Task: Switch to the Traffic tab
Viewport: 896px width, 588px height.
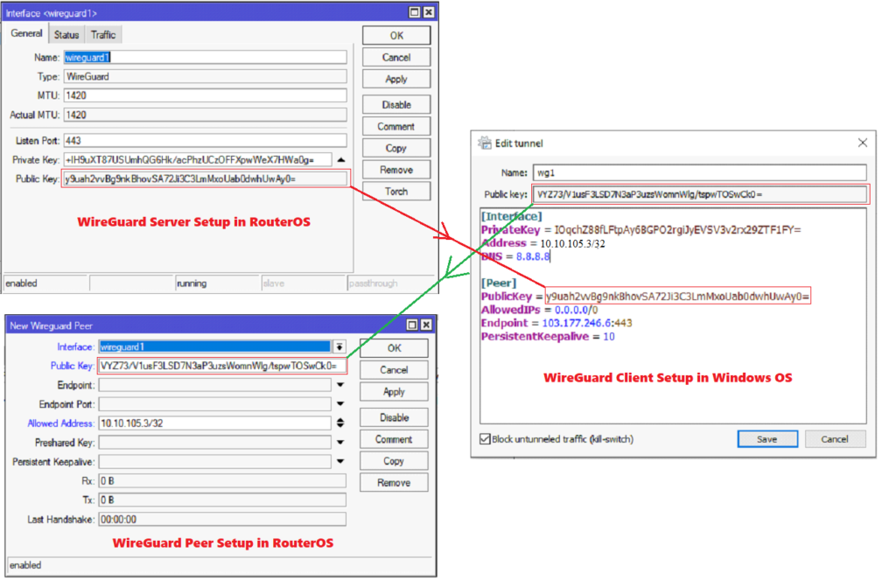Action: point(102,34)
